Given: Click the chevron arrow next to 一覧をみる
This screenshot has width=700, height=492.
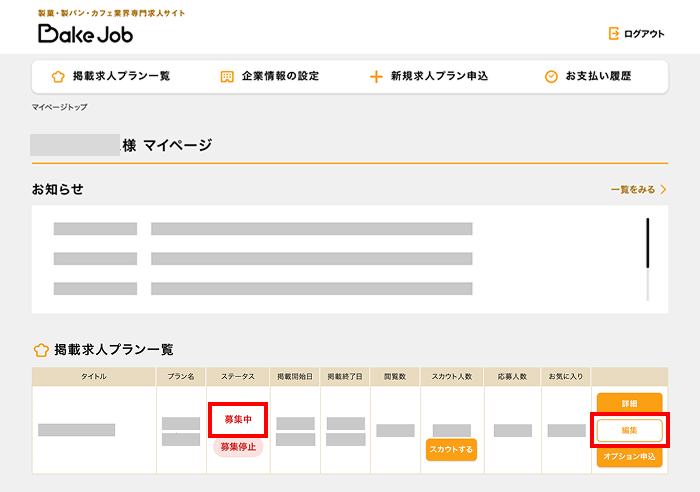Looking at the screenshot, I should pos(663,189).
